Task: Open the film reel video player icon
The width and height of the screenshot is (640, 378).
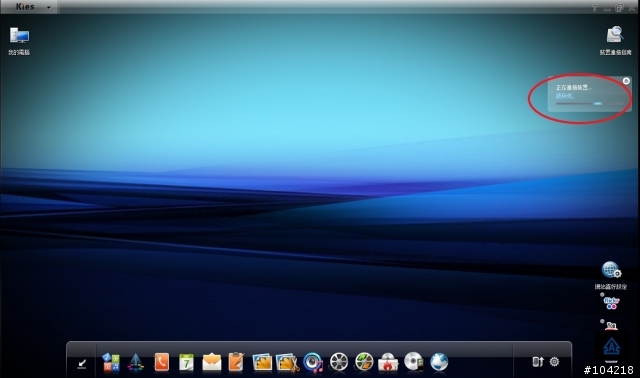Action: [339, 362]
